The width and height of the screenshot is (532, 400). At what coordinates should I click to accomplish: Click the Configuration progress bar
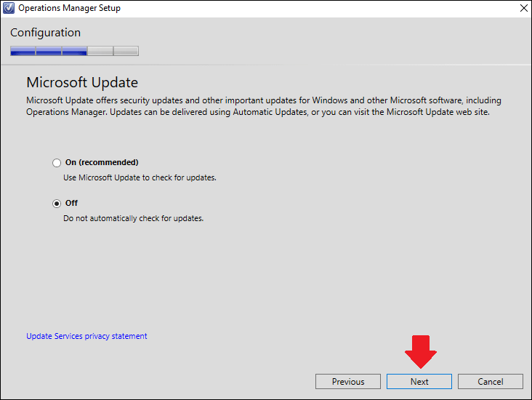coord(74,51)
